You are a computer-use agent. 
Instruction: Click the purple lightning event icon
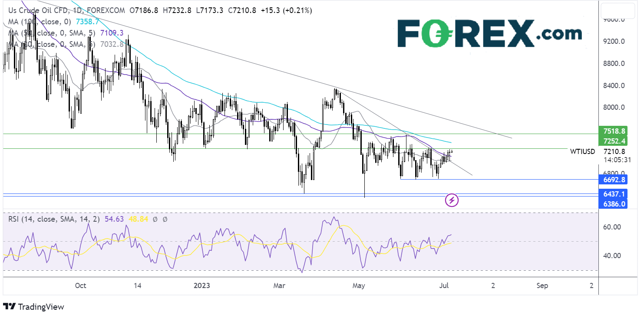click(452, 200)
